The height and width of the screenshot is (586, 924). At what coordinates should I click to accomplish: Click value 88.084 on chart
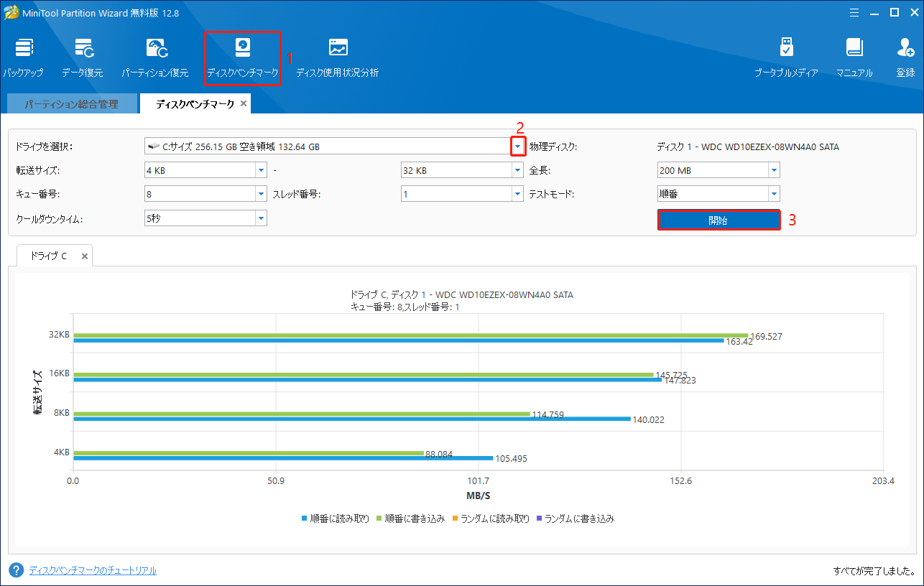(439, 454)
